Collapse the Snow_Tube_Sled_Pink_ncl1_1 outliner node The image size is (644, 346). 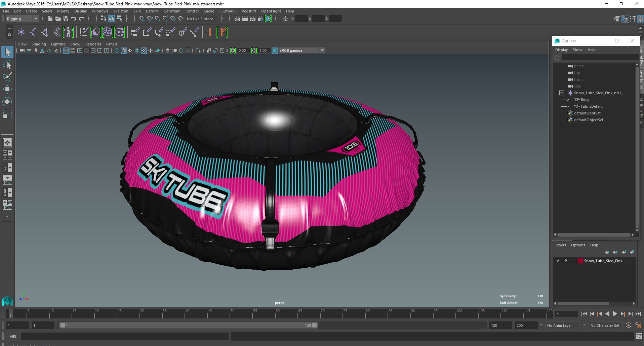pos(561,93)
